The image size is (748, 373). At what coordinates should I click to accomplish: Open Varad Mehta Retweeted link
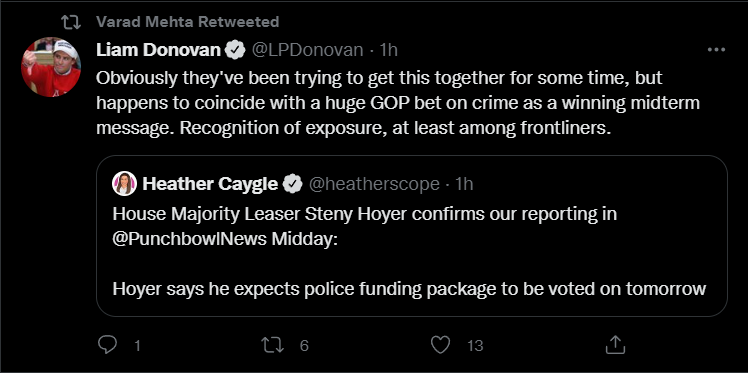(x=187, y=22)
